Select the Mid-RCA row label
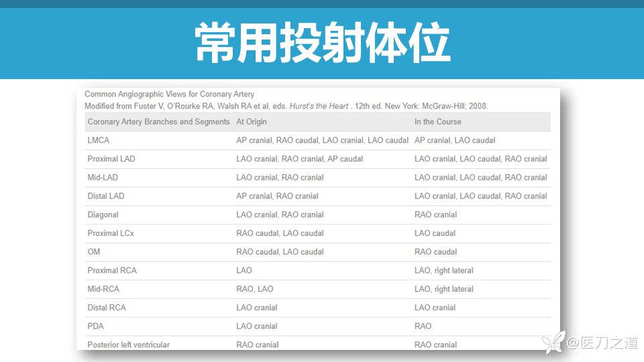The image size is (644, 362). (106, 290)
